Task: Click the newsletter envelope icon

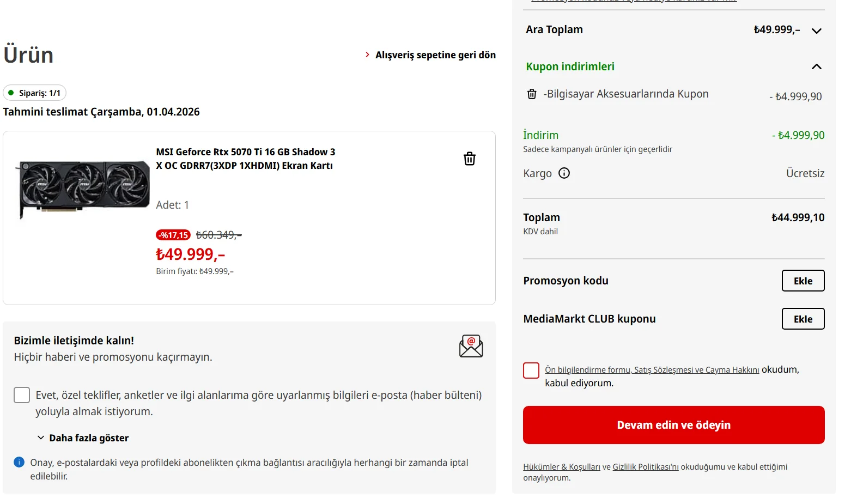Action: click(471, 346)
